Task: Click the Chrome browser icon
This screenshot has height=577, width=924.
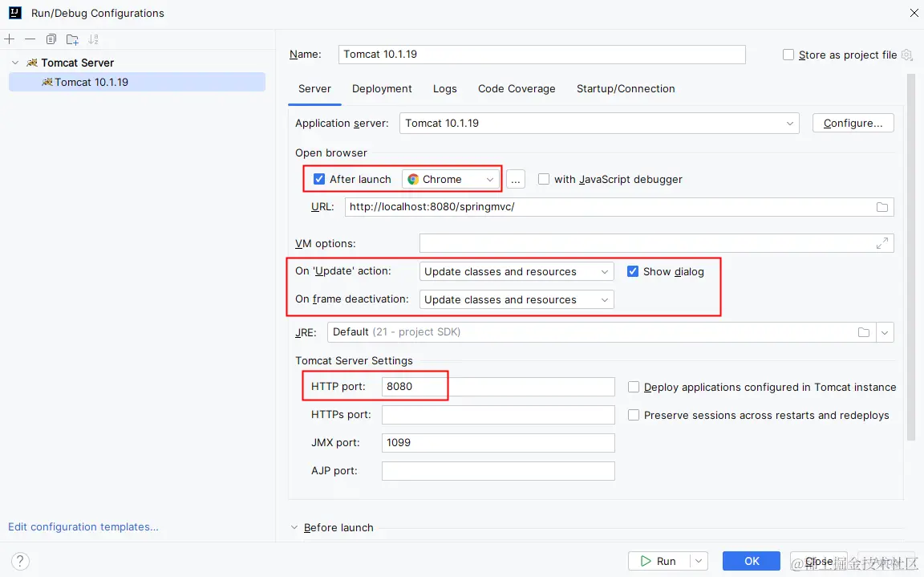Action: coord(413,179)
